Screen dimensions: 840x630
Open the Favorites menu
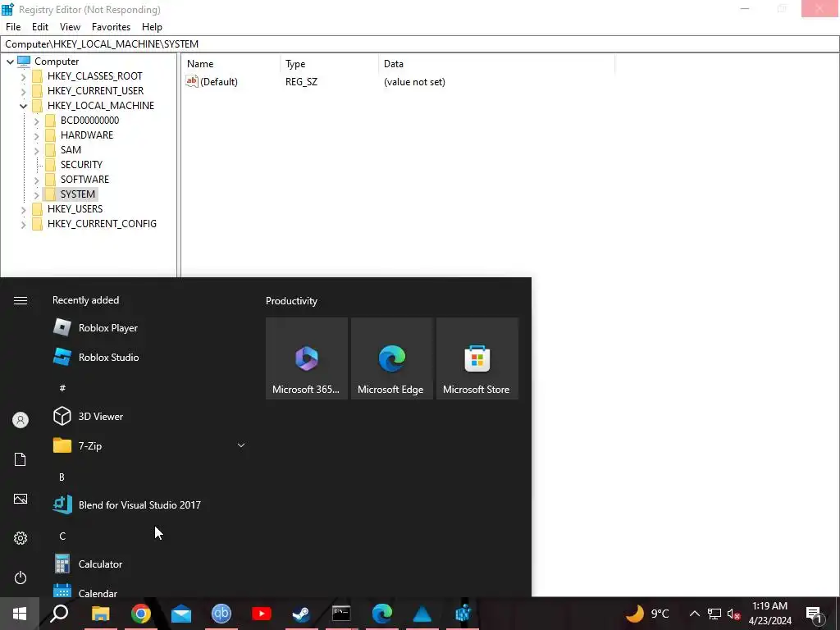pyautogui.click(x=111, y=27)
